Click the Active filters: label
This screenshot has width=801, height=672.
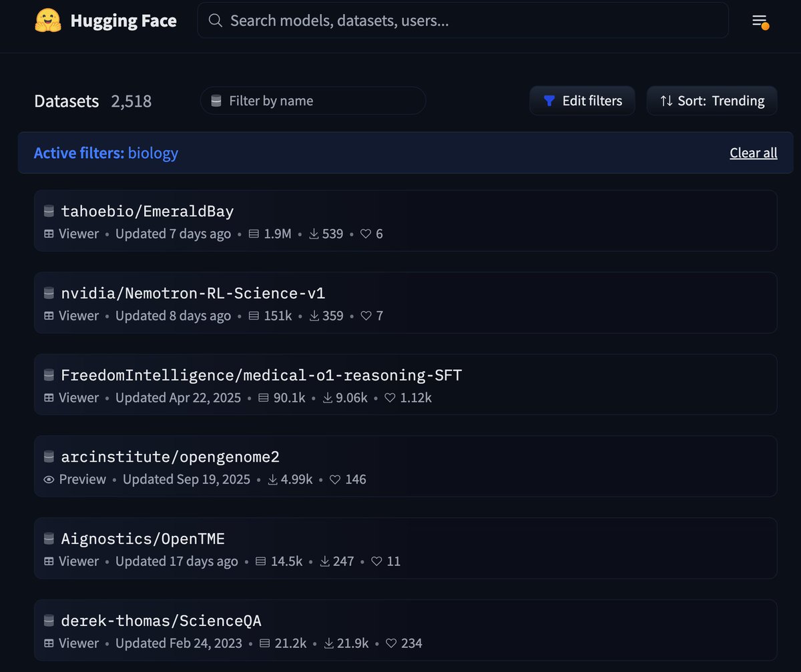[79, 153]
